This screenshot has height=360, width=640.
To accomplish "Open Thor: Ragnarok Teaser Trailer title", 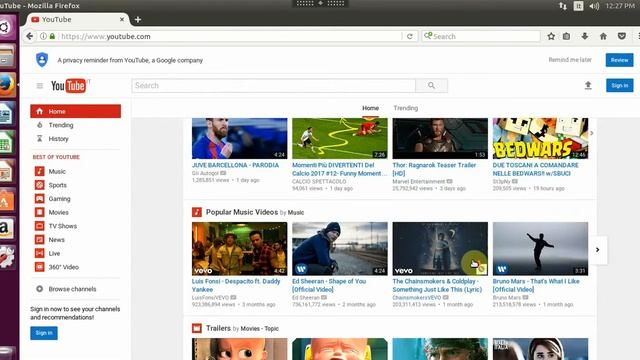I will (x=434, y=169).
